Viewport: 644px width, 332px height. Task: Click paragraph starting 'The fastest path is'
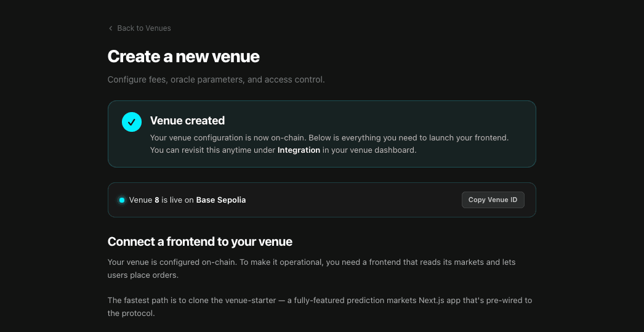tap(320, 307)
